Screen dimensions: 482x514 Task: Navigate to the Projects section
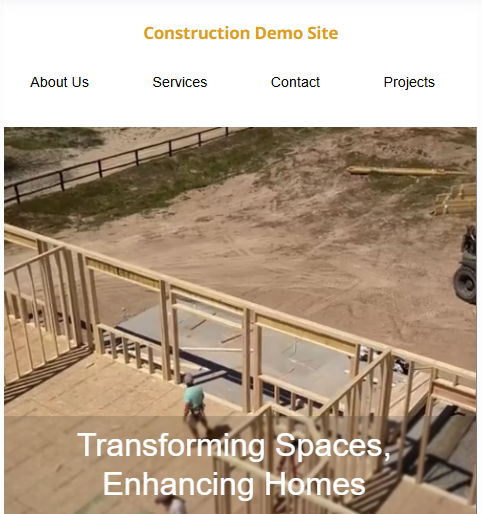click(409, 83)
